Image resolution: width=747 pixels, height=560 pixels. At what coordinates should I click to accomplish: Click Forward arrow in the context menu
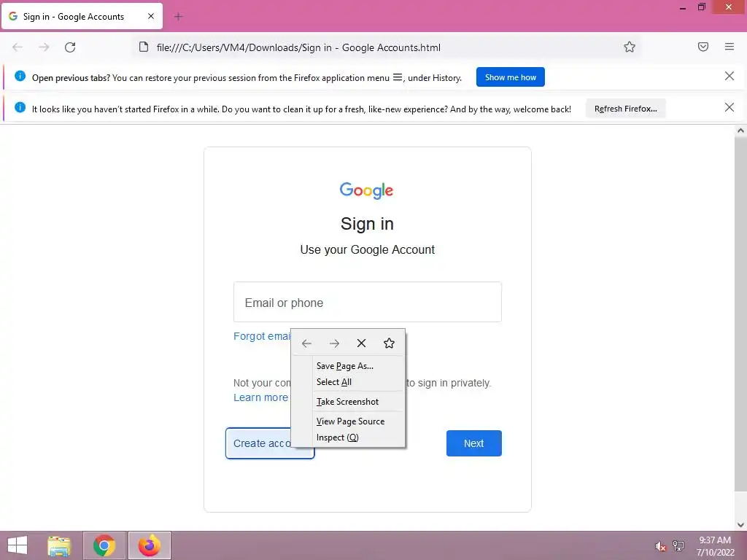(334, 343)
